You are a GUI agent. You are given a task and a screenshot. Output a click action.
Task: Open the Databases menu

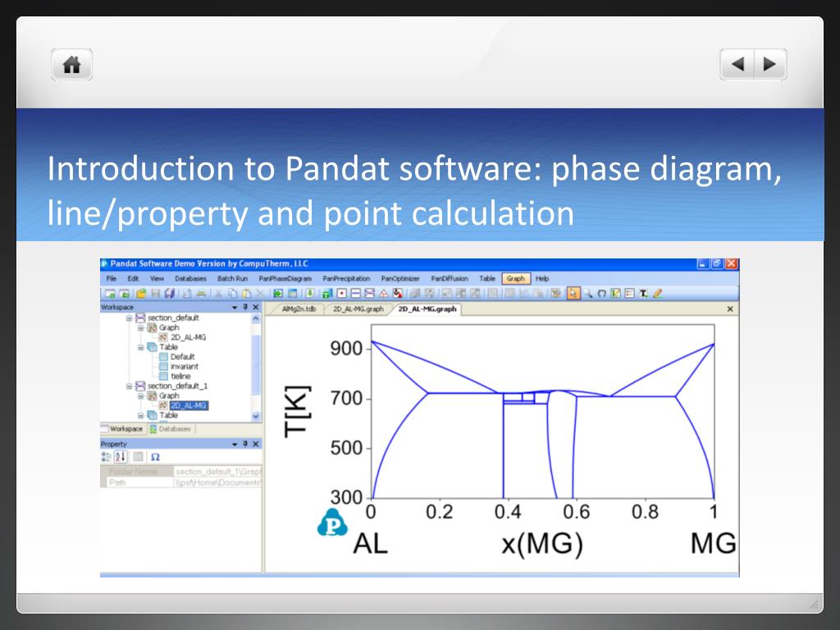pos(190,279)
